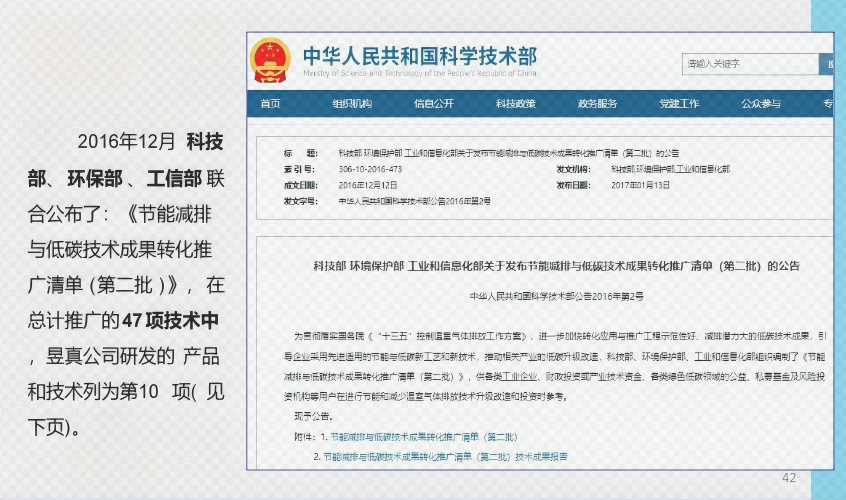Click the search button beside keyword box
846x500 pixels.
coord(826,64)
